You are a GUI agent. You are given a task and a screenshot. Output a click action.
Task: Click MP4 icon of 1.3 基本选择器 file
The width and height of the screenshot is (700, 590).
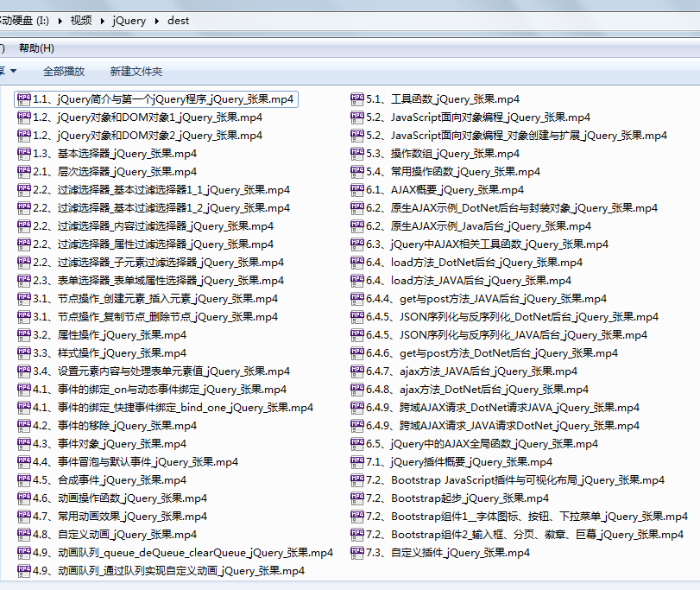point(23,154)
